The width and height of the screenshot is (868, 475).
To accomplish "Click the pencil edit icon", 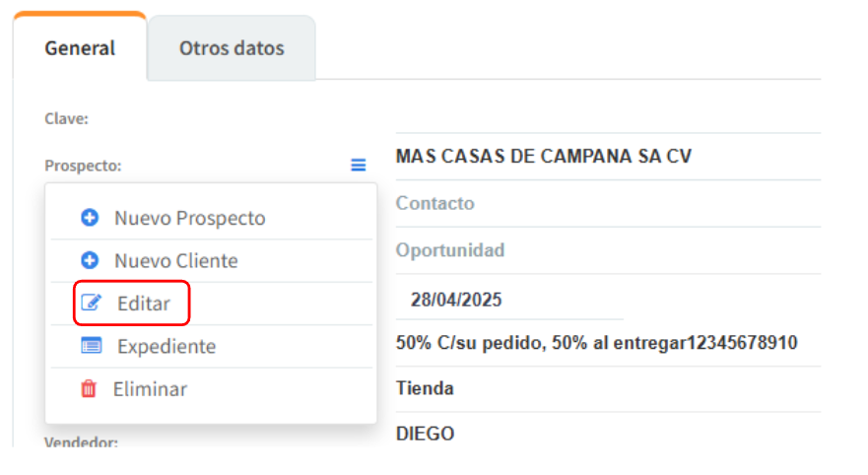I will click(91, 304).
